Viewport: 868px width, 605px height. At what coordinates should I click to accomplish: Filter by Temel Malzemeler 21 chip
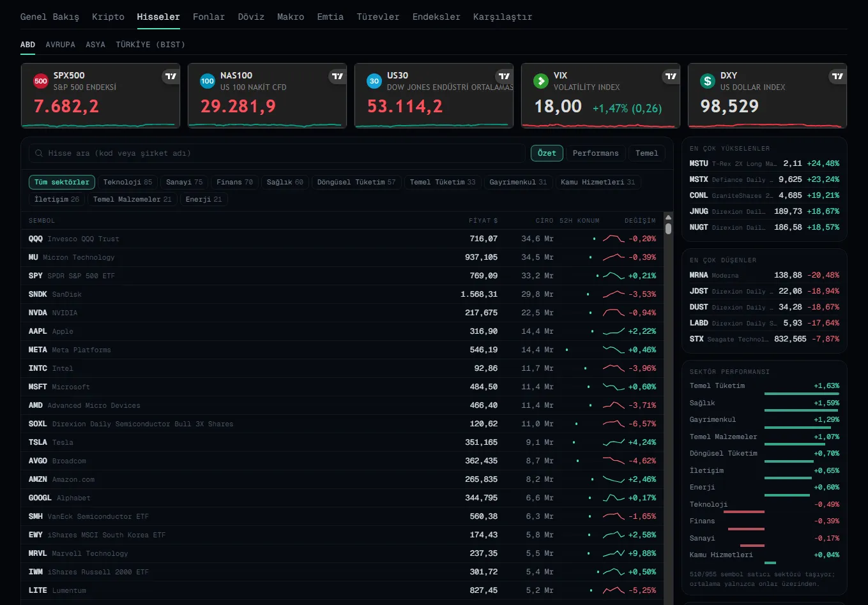click(x=132, y=199)
